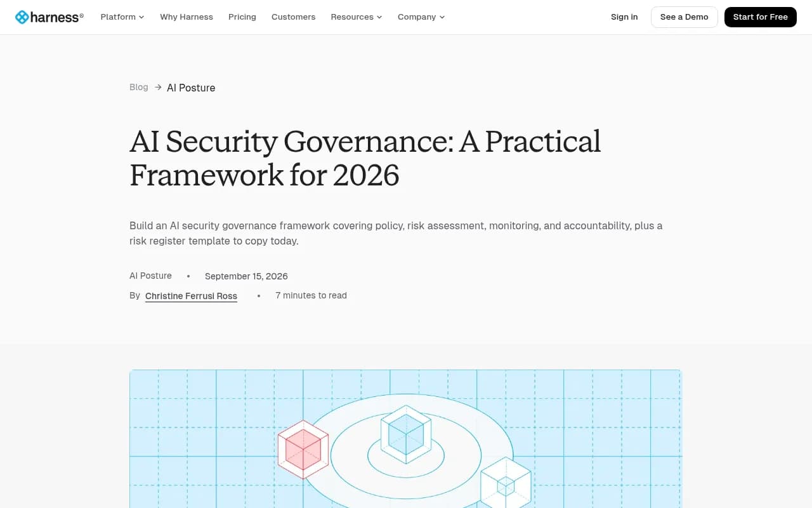Click the September 15, 2026 date
The height and width of the screenshot is (508, 812).
click(x=246, y=276)
